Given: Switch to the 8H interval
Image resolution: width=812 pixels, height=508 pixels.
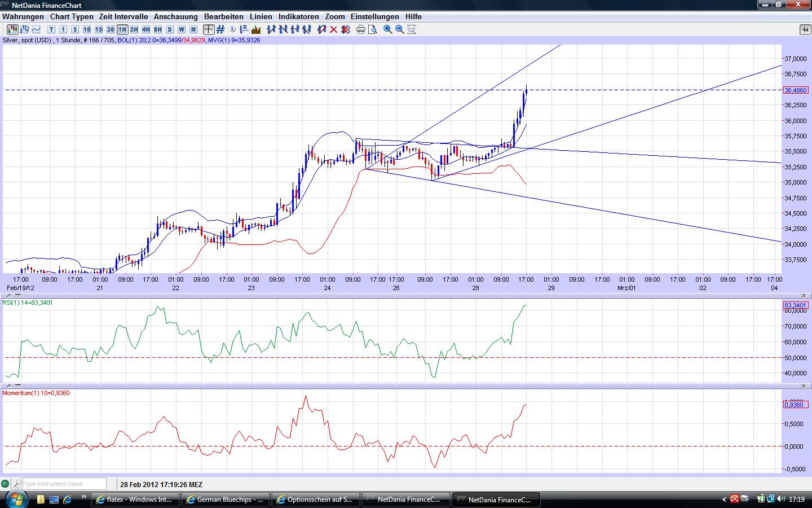Looking at the screenshot, I should pos(158,29).
